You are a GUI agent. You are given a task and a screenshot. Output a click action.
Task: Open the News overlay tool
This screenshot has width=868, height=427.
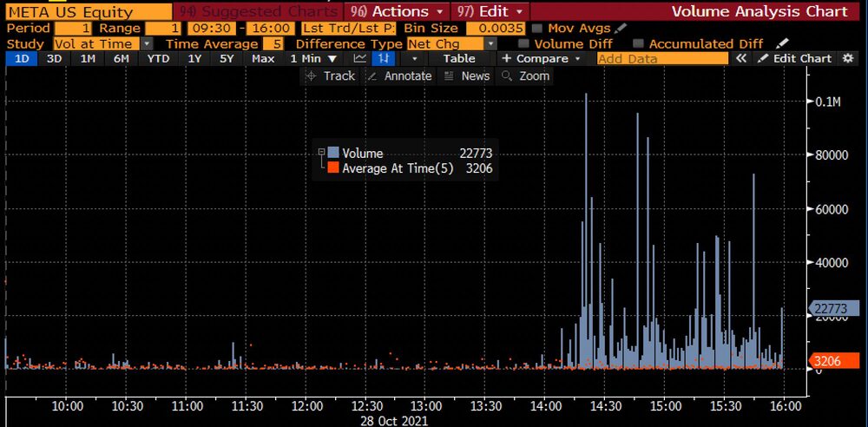467,76
